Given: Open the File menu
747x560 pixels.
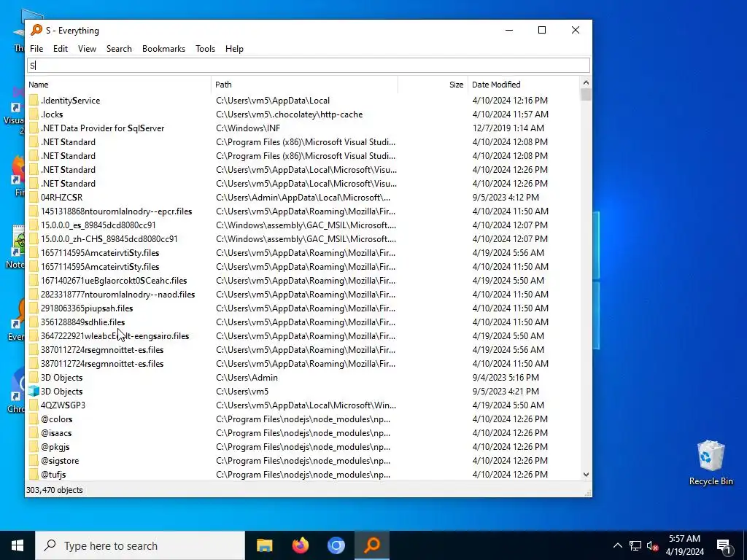Looking at the screenshot, I should 36,49.
